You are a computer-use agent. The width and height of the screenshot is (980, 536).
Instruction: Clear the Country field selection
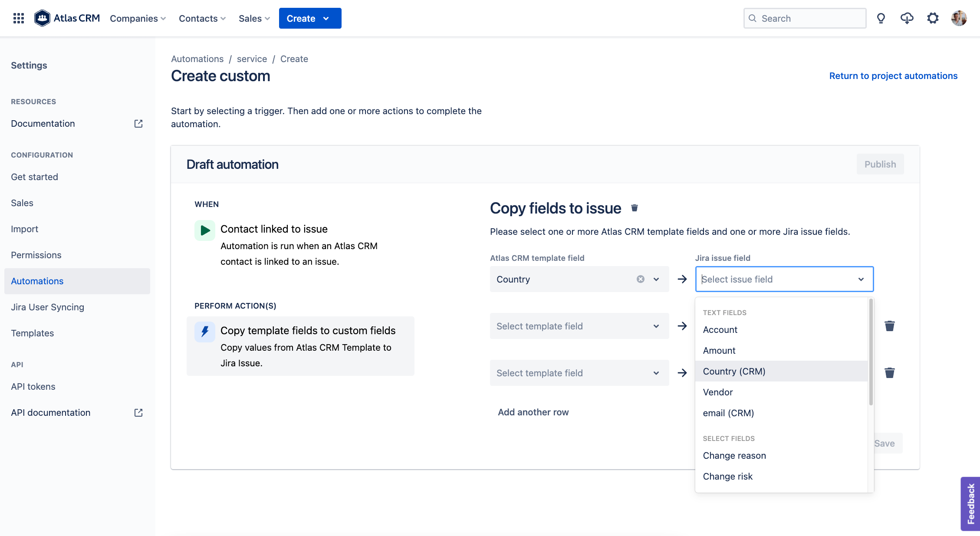(x=640, y=279)
